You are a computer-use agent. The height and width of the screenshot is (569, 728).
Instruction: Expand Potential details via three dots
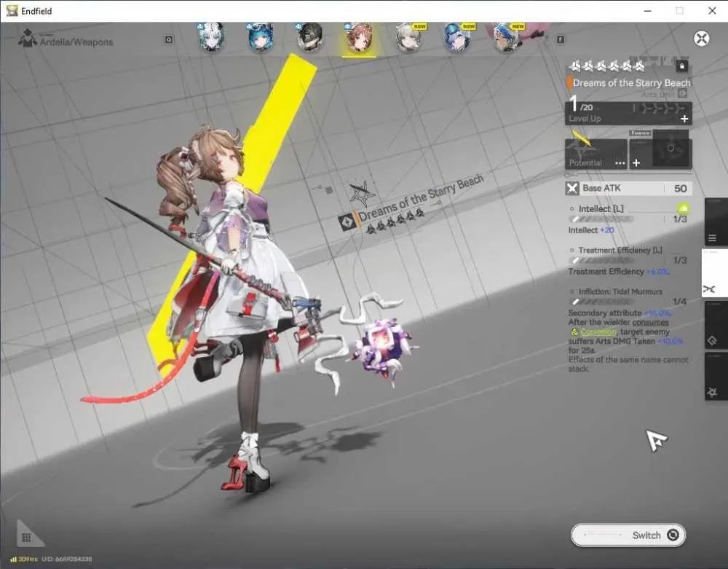click(620, 163)
